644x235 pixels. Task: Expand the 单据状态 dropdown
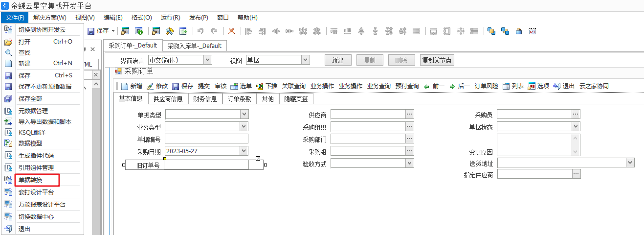click(576, 126)
